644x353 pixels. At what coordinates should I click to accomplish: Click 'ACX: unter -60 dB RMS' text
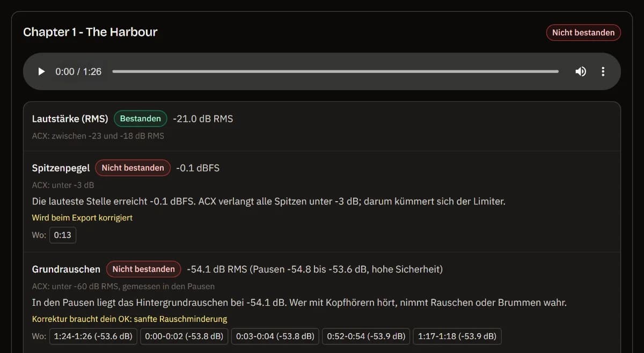pos(123,286)
